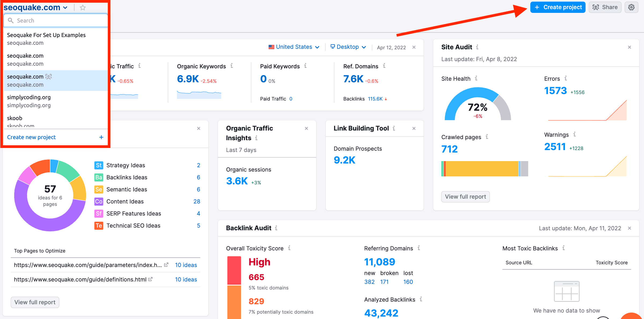This screenshot has height=319, width=644.
Task: Click the 9.2K Domain Prospects value
Action: 345,160
